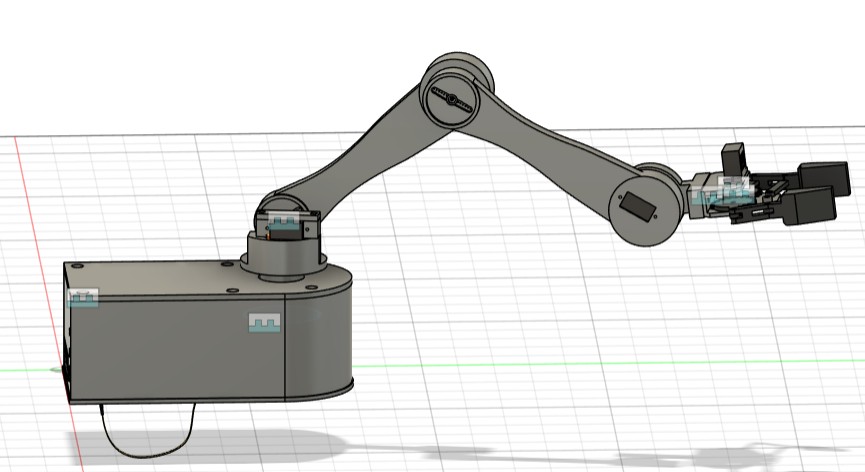865x472 pixels.
Task: Click the green horizontal axis line
Action: click(600, 363)
